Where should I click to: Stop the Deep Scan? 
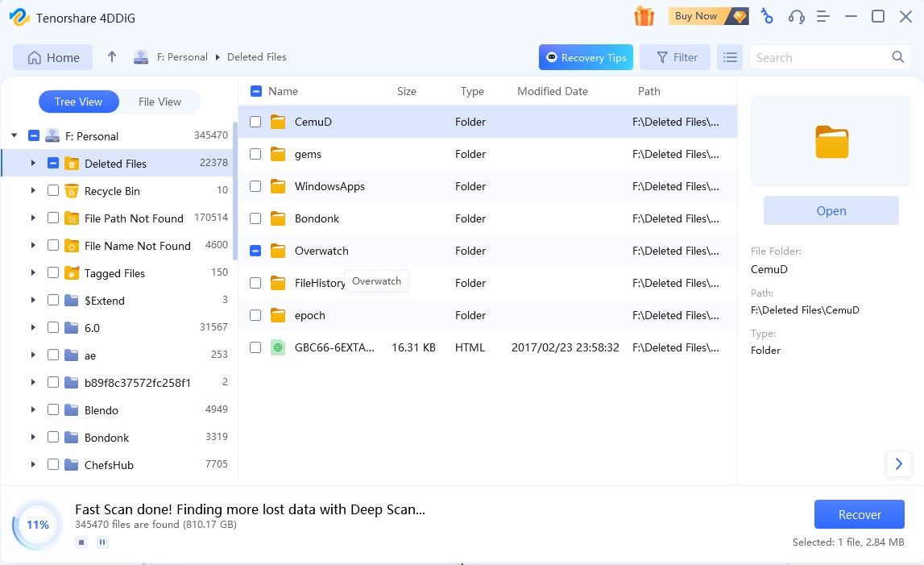click(x=81, y=542)
